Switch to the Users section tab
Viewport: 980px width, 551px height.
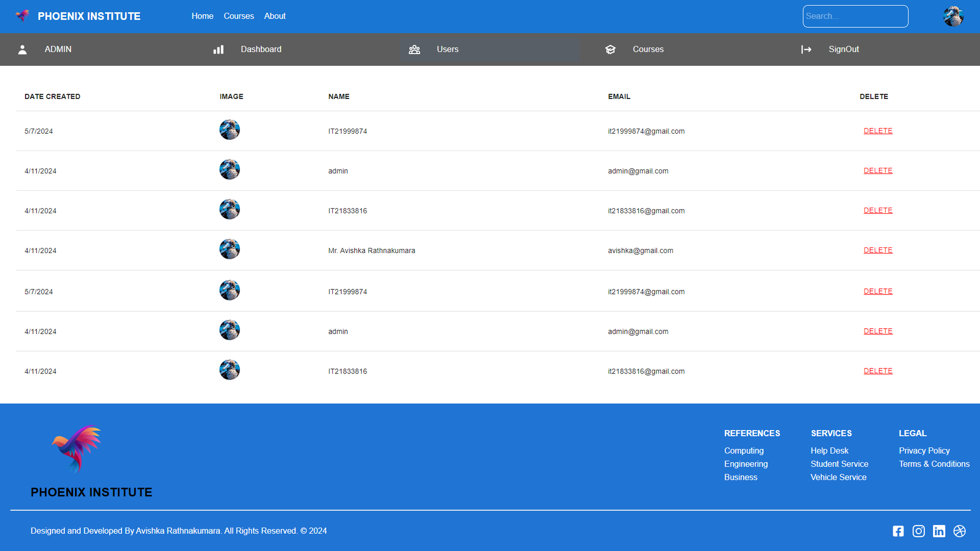(x=448, y=49)
